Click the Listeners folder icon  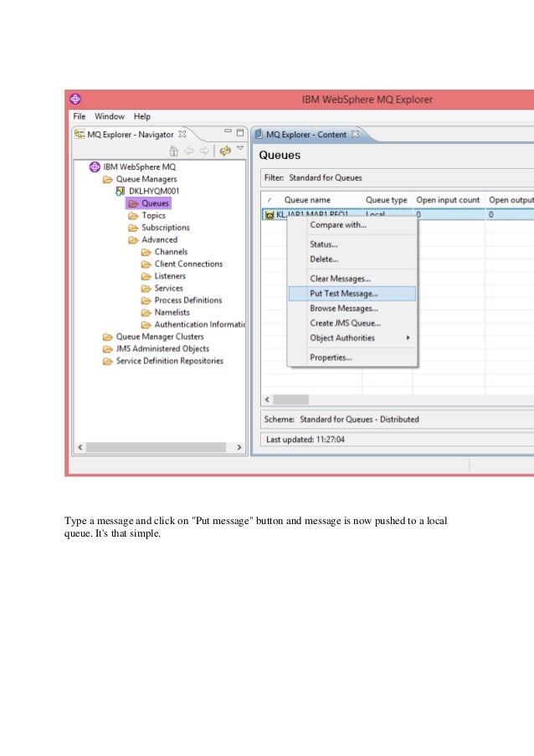[146, 276]
